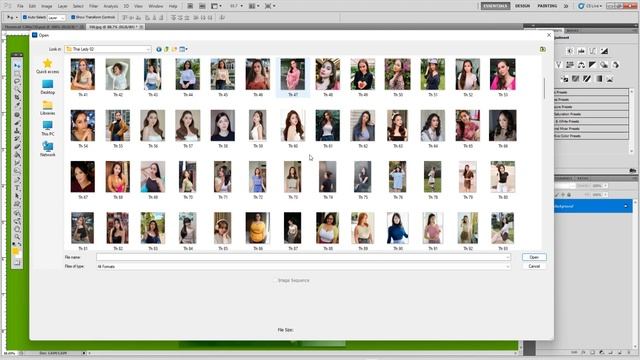Open the Filter menu

(x=93, y=7)
